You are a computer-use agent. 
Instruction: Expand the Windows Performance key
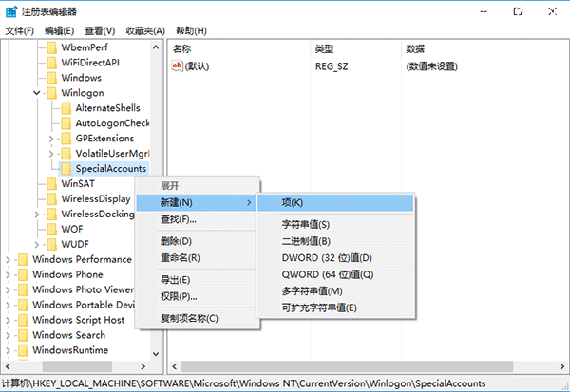coord(8,260)
